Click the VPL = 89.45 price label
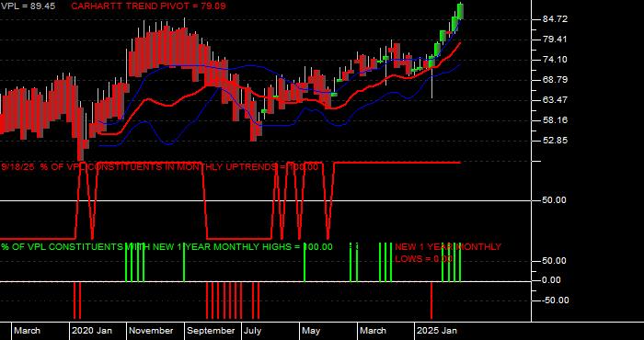This screenshot has width=644, height=340. (x=29, y=6)
